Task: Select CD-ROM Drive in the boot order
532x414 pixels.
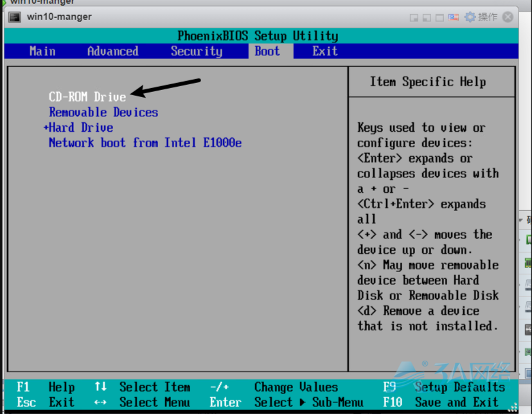Action: click(87, 97)
